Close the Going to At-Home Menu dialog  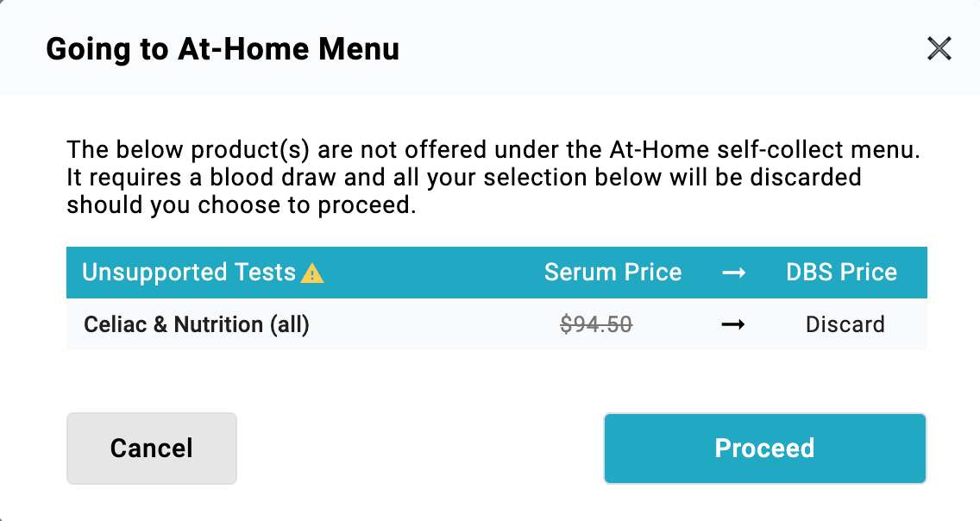coord(939,48)
